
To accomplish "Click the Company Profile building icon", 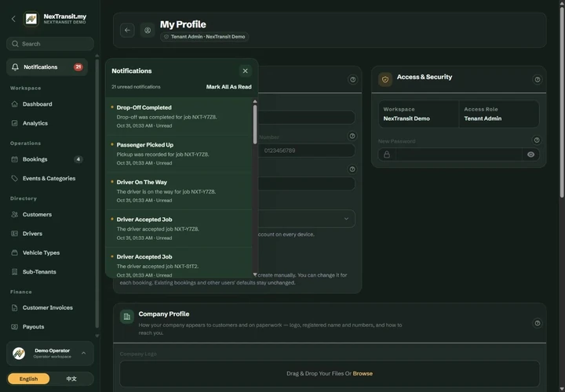I will pos(127,317).
